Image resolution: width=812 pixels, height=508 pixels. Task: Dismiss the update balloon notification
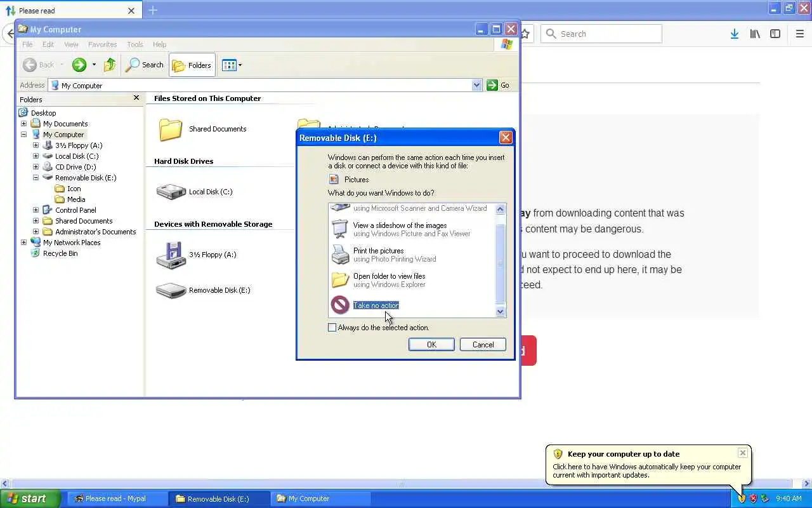pyautogui.click(x=742, y=453)
